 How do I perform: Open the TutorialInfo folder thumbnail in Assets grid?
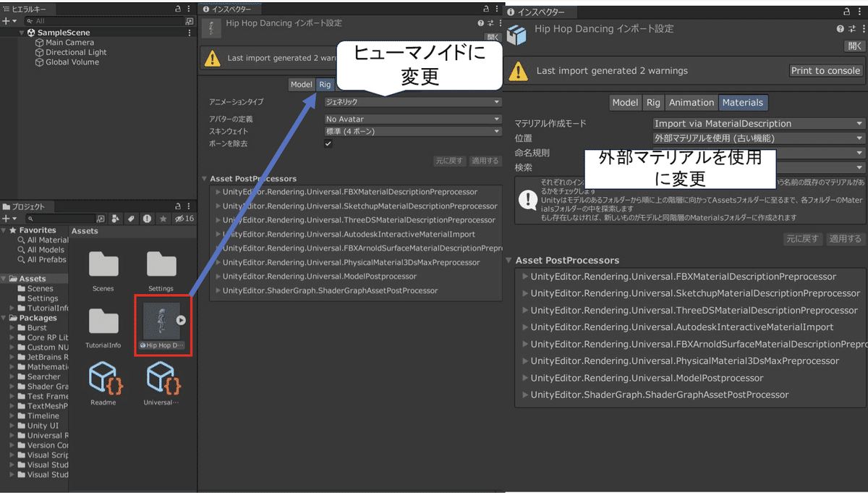click(x=103, y=321)
